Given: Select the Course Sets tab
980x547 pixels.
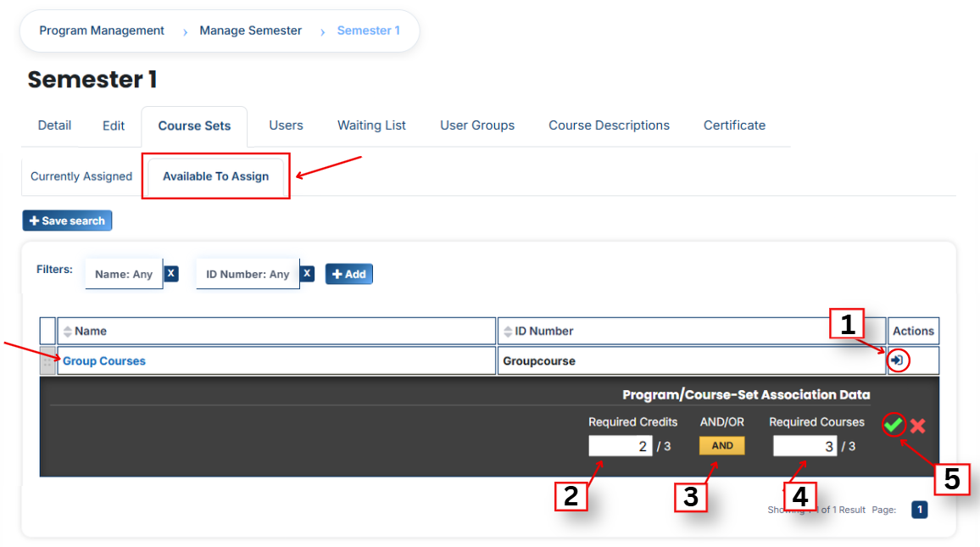Looking at the screenshot, I should (x=194, y=126).
